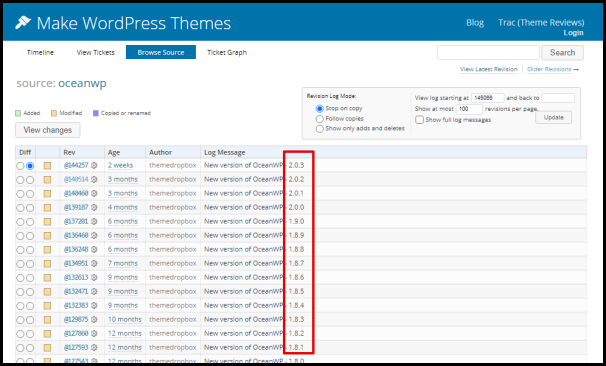The height and width of the screenshot is (366, 606).
Task: Open the 4 months age link
Action: [x=123, y=208]
